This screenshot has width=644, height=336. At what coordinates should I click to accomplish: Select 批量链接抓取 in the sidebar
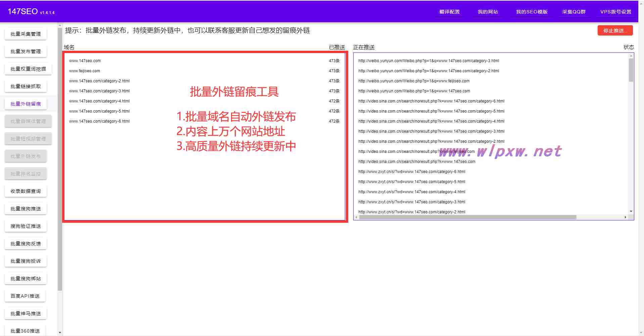[x=26, y=86]
